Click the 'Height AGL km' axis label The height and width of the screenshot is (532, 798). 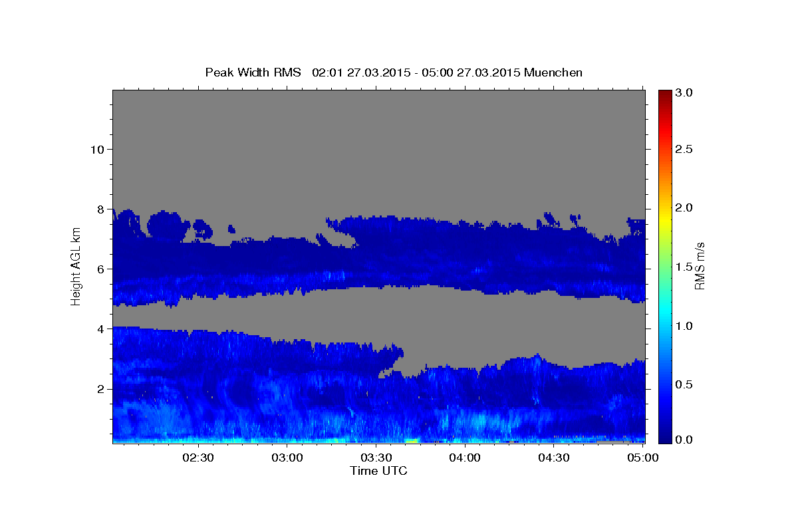click(76, 265)
